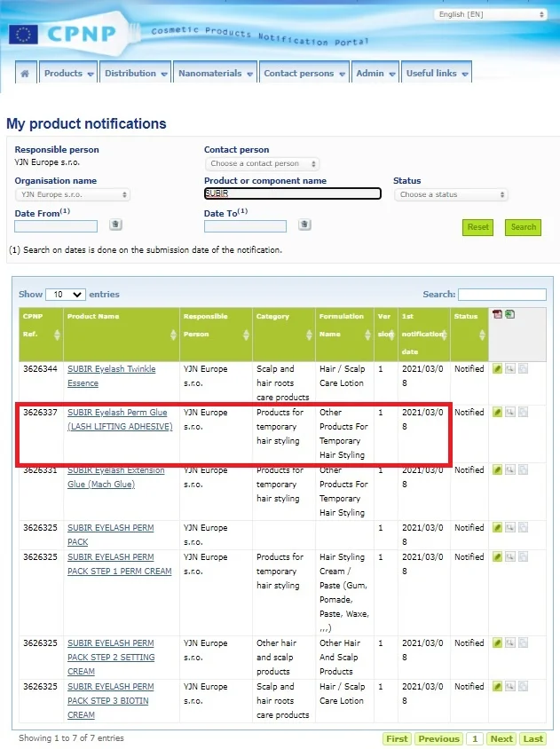Duplicate the SUBIR Eyelash Perm Glue notification
Image resolution: width=560 pixels, height=749 pixels.
pos(524,413)
